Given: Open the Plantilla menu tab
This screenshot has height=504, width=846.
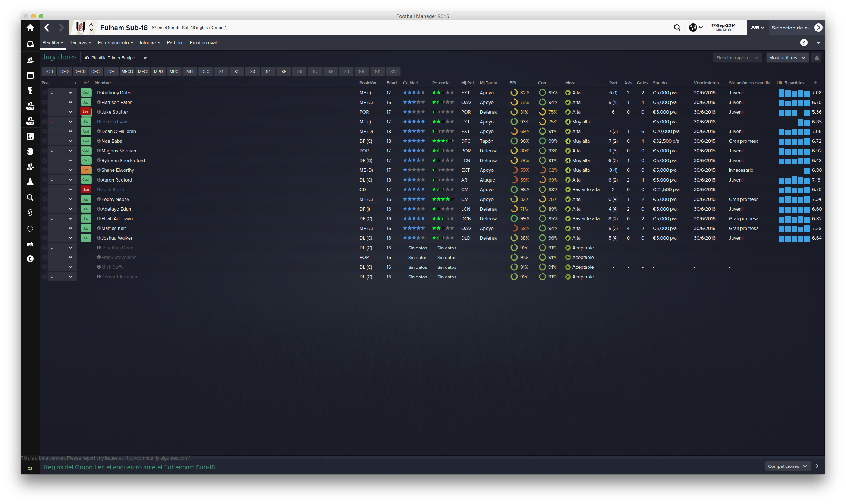Looking at the screenshot, I should click(x=53, y=42).
